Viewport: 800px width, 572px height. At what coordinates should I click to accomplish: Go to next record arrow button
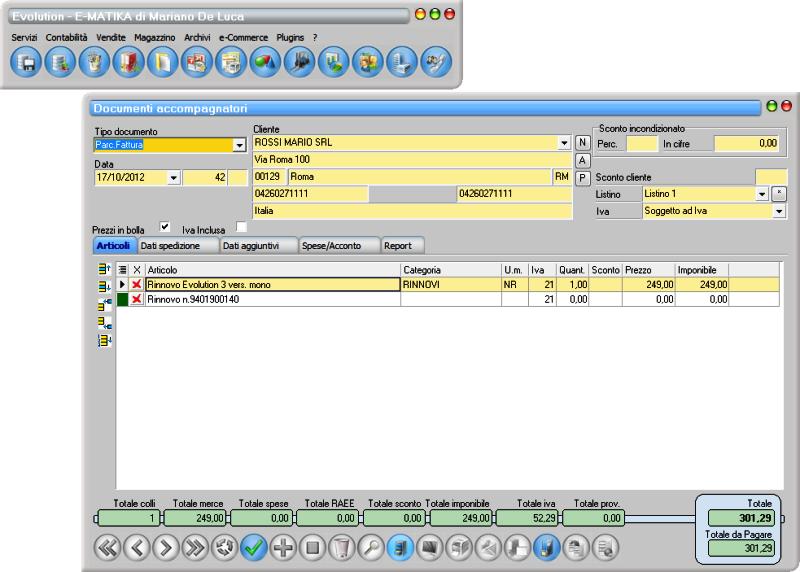point(166,548)
